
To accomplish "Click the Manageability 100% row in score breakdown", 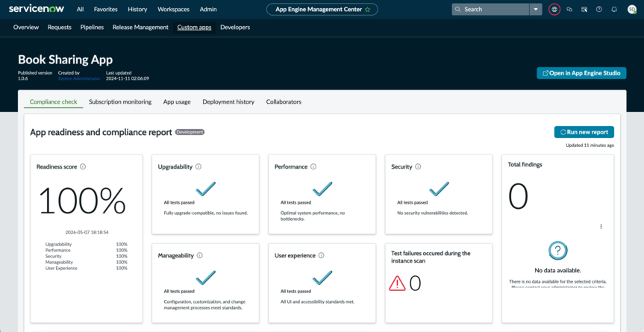I will [x=87, y=262].
